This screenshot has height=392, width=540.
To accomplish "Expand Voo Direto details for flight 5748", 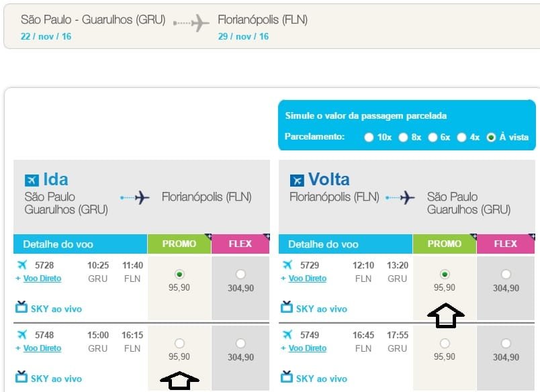I will tap(42, 348).
